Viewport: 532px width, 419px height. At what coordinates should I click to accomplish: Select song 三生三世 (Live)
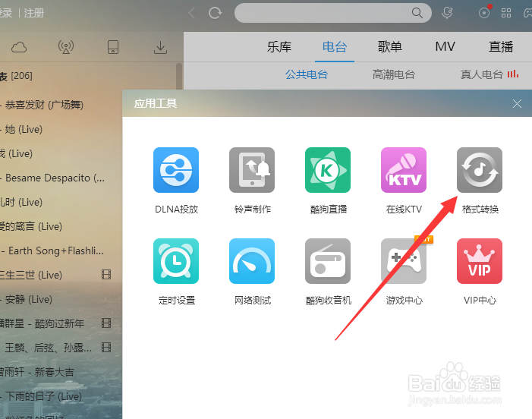(31, 275)
